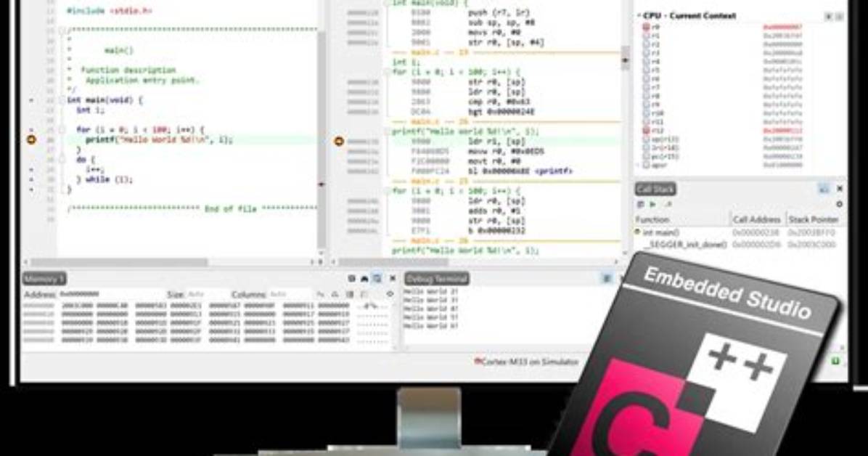
Task: Click the #include <stdio.h> line
Action: (x=109, y=10)
